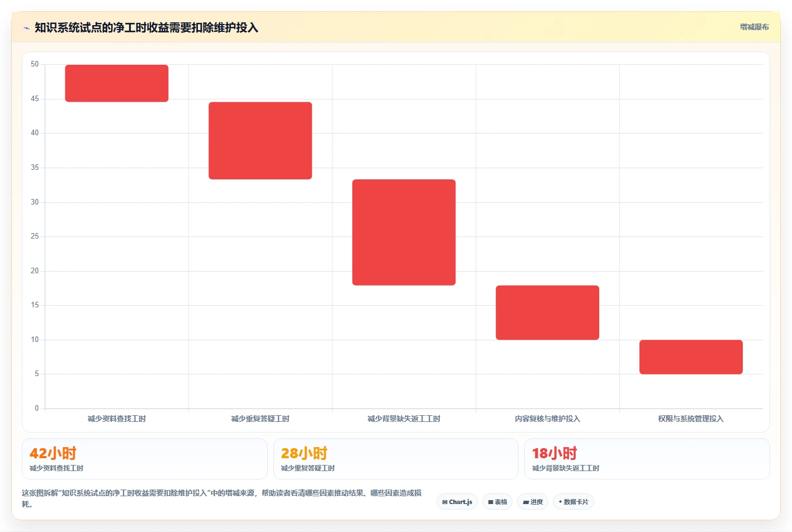Click the y-axis value 25
This screenshot has height=532, width=792.
click(35, 236)
